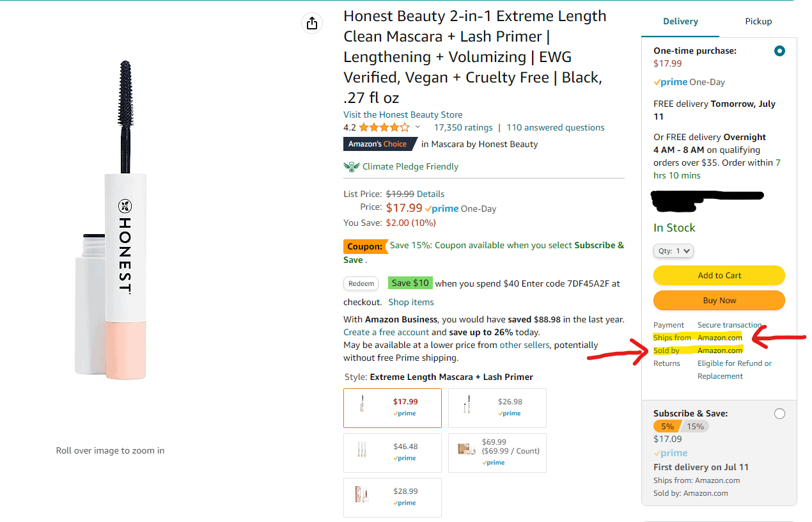Open List Price Details popover

pyautogui.click(x=430, y=194)
